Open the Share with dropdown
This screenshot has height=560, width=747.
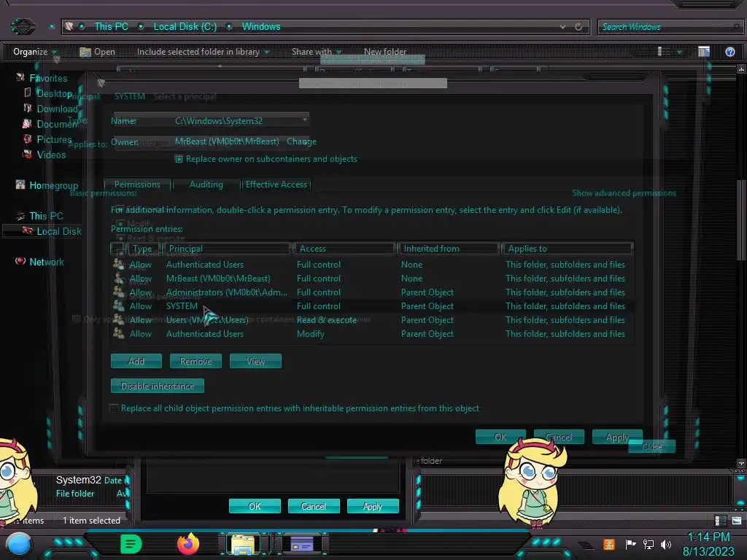(317, 52)
